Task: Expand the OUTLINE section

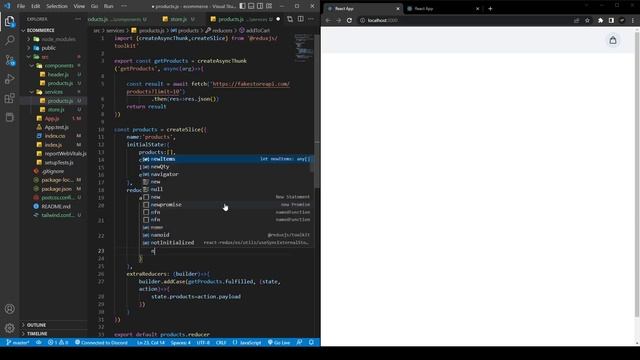Action: click(36, 325)
